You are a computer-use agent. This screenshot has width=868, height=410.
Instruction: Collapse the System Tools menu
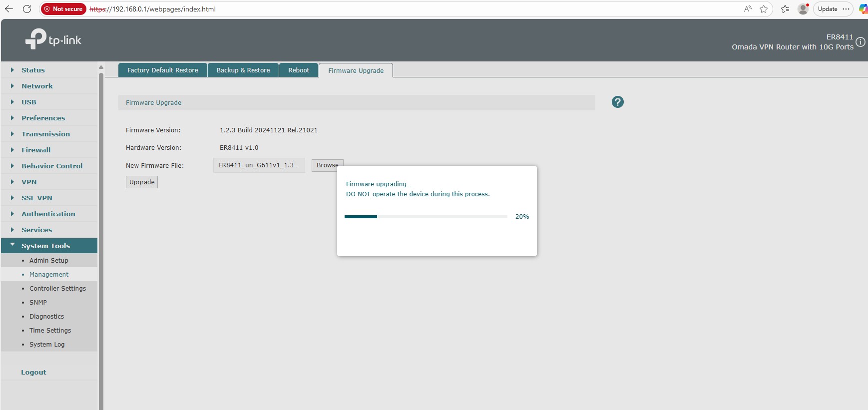tap(49, 246)
